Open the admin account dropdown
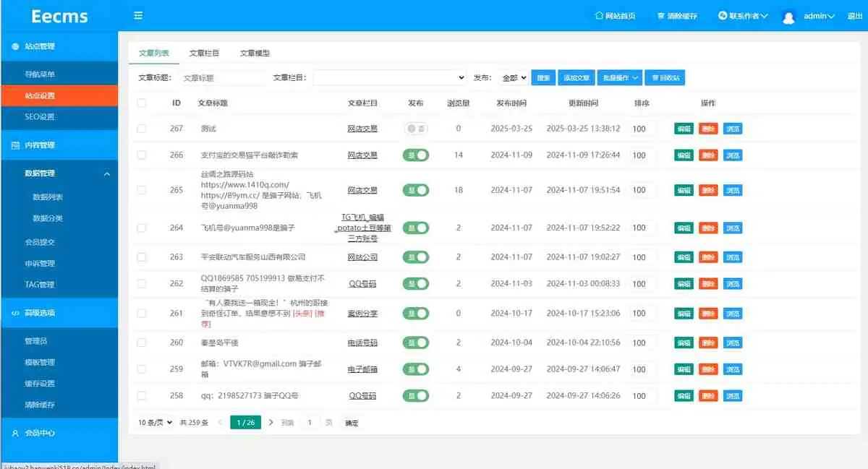This screenshot has height=469, width=868. 820,16
